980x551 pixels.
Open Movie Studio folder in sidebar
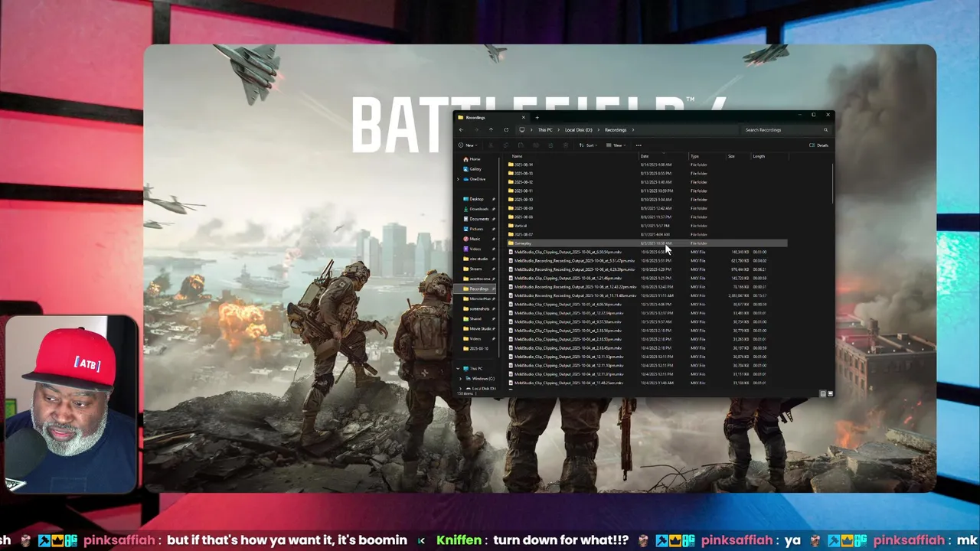(476, 328)
